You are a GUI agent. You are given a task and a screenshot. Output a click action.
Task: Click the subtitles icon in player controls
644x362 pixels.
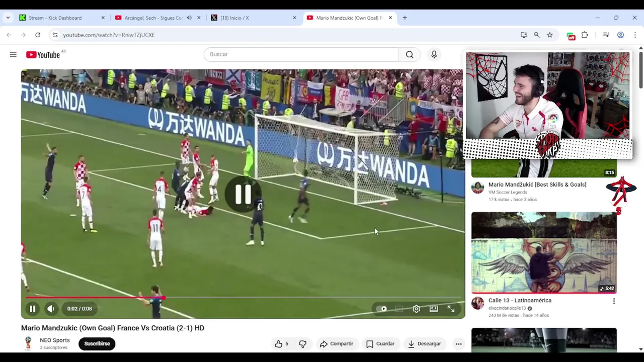pyautogui.click(x=399, y=309)
